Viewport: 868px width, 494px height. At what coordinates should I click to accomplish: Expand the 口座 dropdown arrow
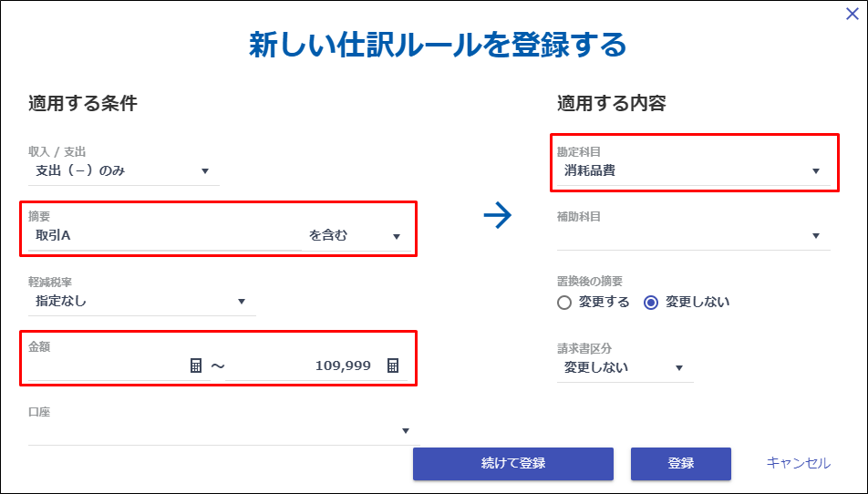(406, 431)
